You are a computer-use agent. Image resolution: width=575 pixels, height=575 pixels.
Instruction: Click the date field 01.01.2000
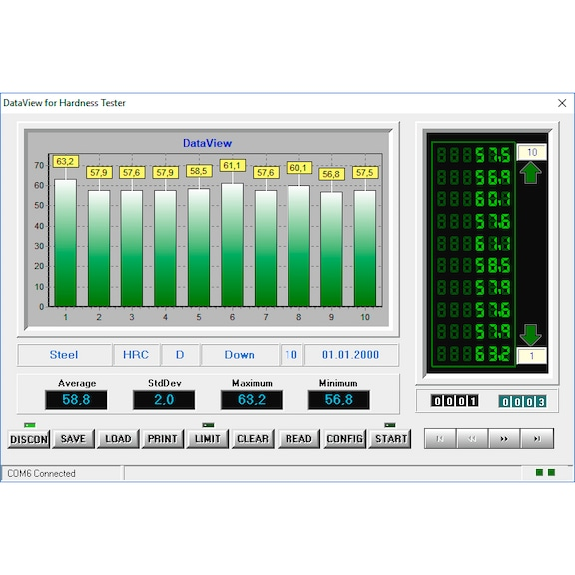(x=351, y=355)
